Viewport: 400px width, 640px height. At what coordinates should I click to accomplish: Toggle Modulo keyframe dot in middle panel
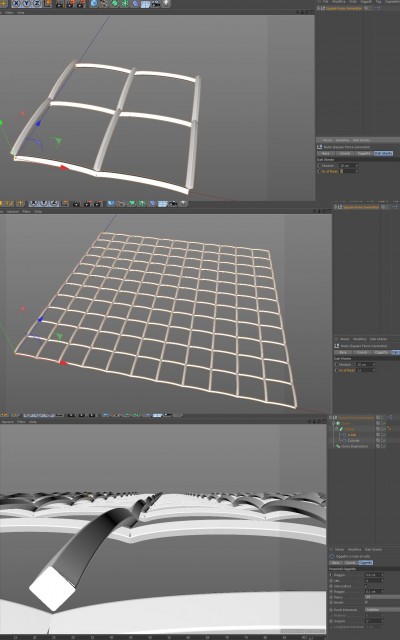[x=336, y=364]
